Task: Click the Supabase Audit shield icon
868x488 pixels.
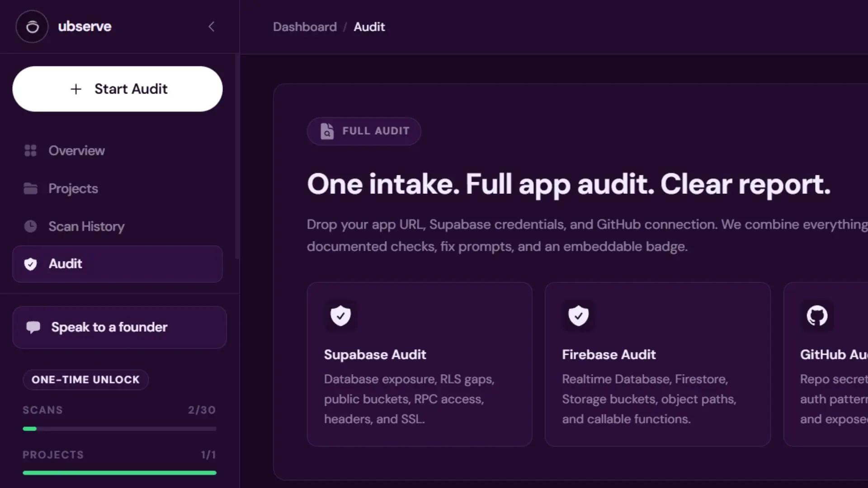Action: pyautogui.click(x=340, y=315)
